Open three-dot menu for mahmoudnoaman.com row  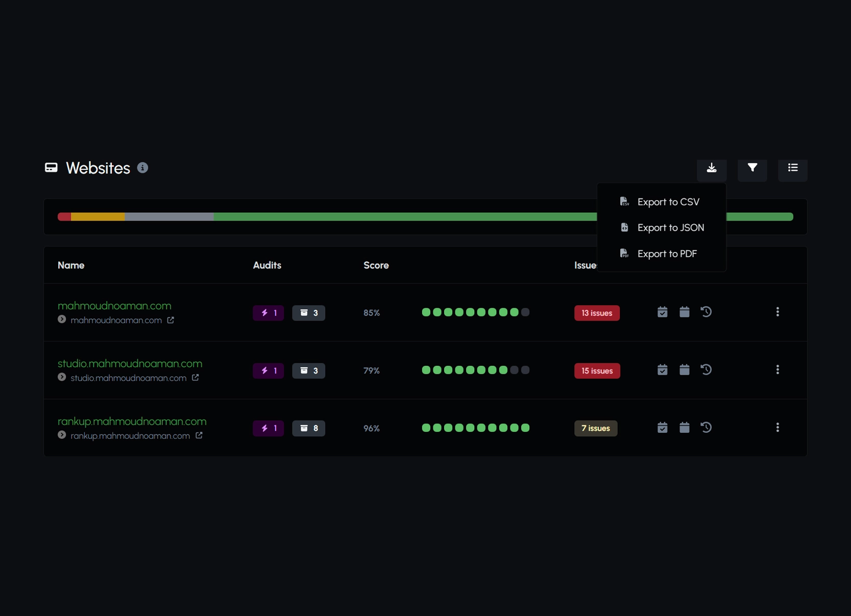[x=777, y=312]
